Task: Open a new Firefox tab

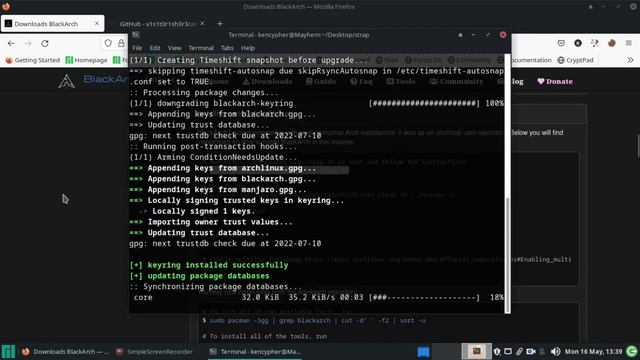Action: point(220,24)
